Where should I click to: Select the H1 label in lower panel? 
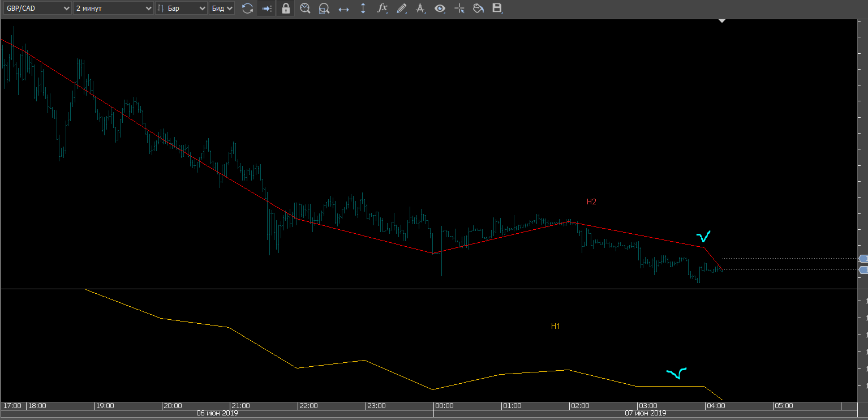(556, 327)
